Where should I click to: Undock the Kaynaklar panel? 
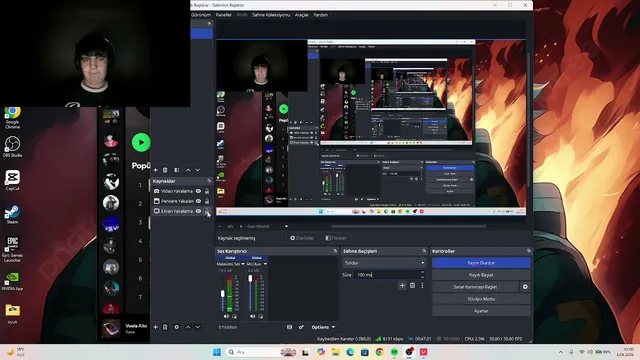tap(209, 181)
